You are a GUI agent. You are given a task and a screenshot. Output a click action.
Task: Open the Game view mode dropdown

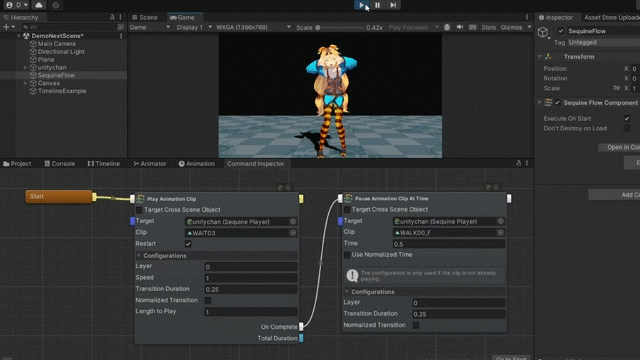[150, 27]
